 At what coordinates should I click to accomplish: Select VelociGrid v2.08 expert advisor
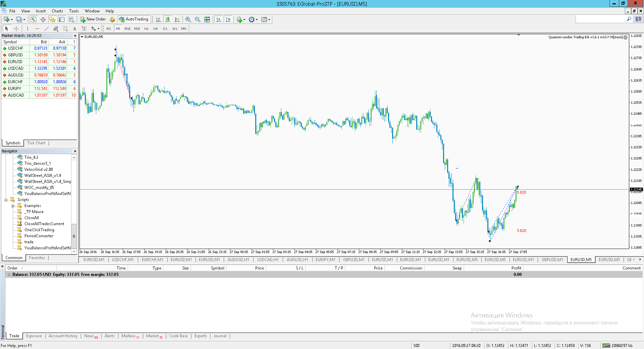pyautogui.click(x=39, y=169)
